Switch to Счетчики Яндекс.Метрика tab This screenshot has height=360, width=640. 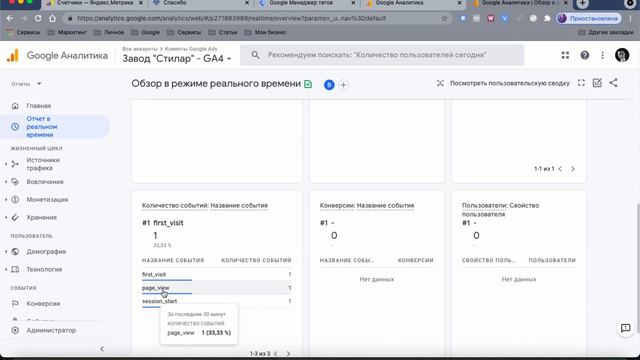[x=95, y=4]
